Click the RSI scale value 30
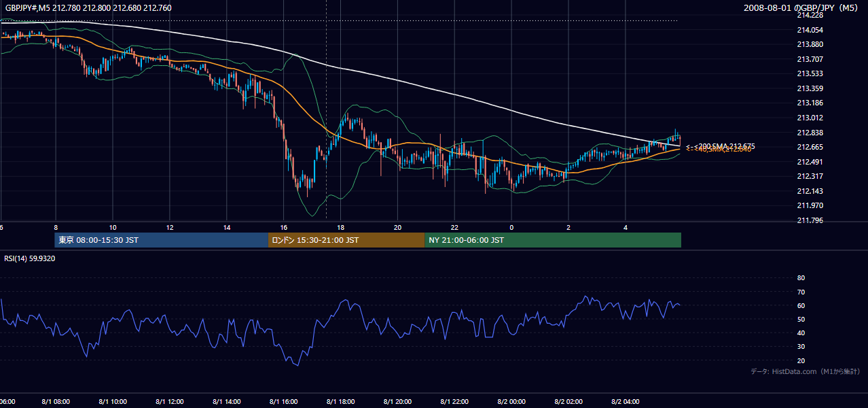The image size is (868, 408). (801, 347)
